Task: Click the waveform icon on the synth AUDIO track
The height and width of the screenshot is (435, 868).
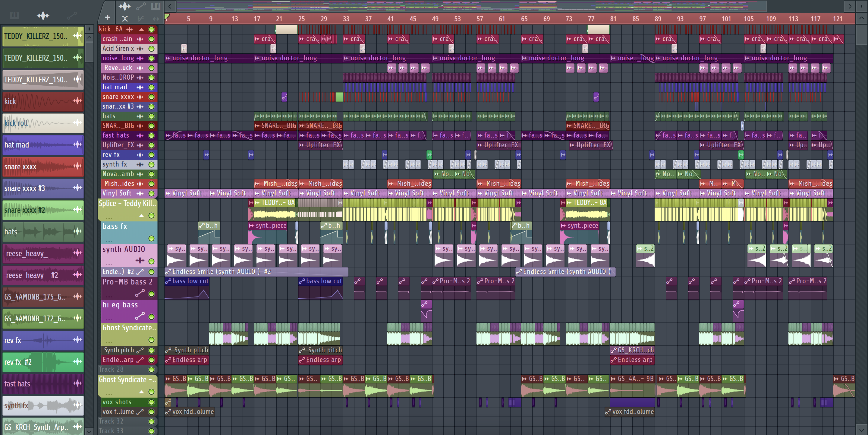Action: coord(140,260)
